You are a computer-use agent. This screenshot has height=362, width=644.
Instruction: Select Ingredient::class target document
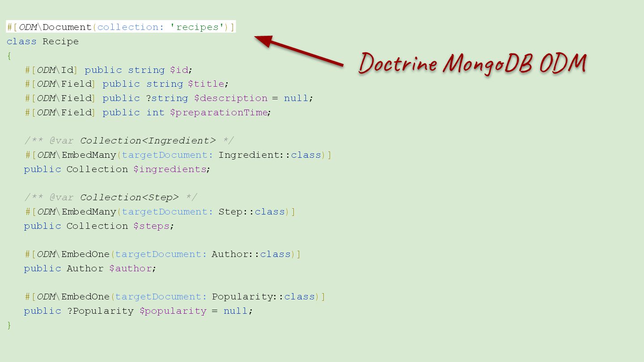[270, 155]
